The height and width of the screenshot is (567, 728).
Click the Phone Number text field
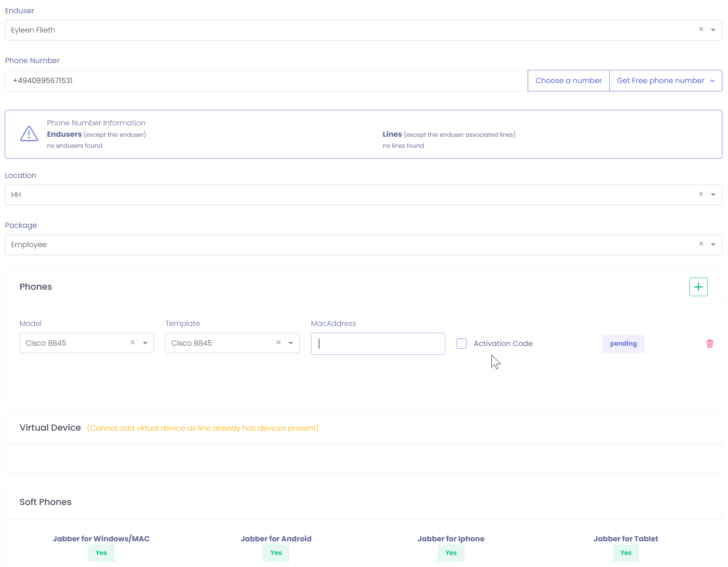coord(265,80)
